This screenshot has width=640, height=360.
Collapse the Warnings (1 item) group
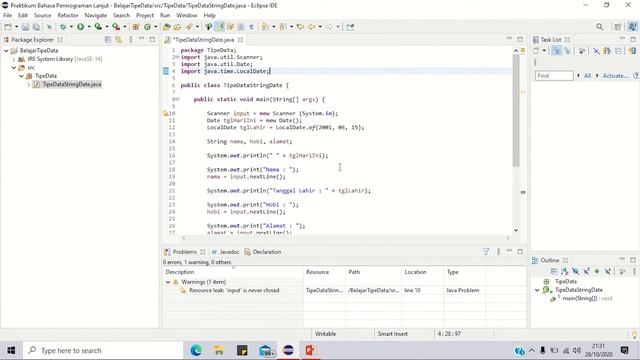coord(168,282)
